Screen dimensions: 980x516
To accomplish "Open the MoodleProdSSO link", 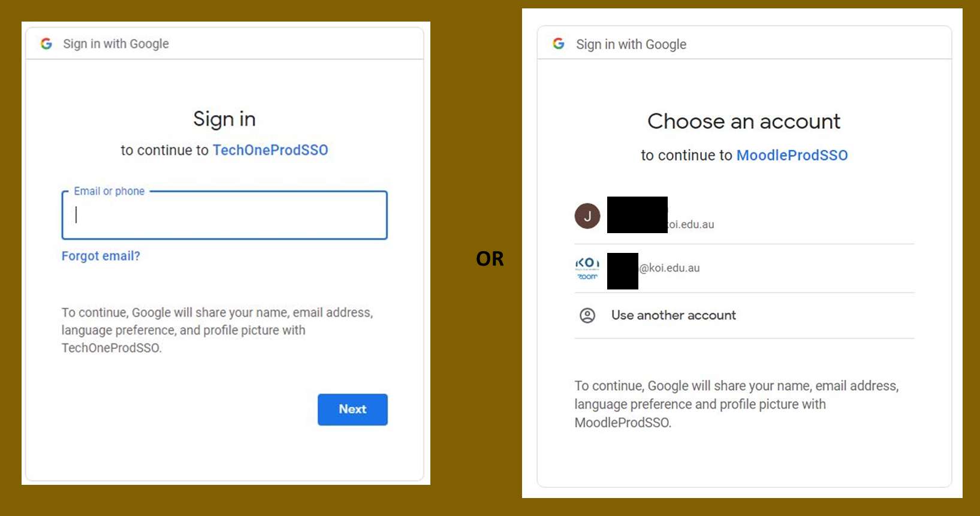I will pyautogui.click(x=792, y=155).
